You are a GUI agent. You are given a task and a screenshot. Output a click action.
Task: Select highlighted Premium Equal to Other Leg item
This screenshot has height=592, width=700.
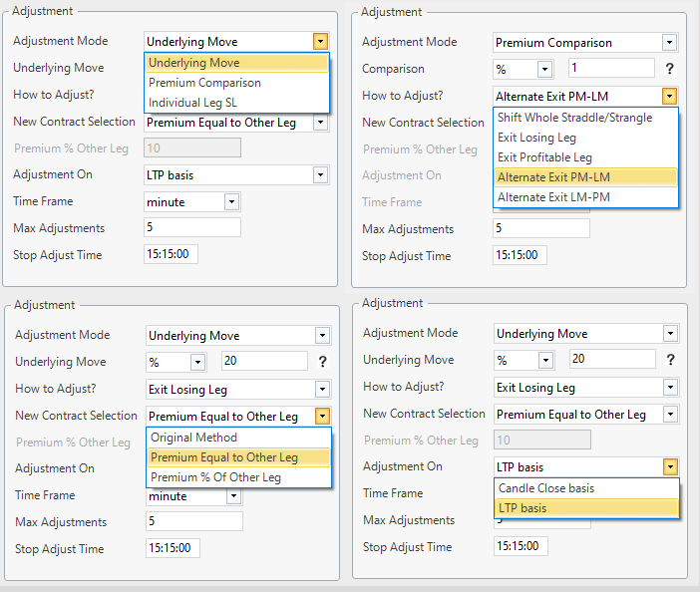(x=223, y=457)
